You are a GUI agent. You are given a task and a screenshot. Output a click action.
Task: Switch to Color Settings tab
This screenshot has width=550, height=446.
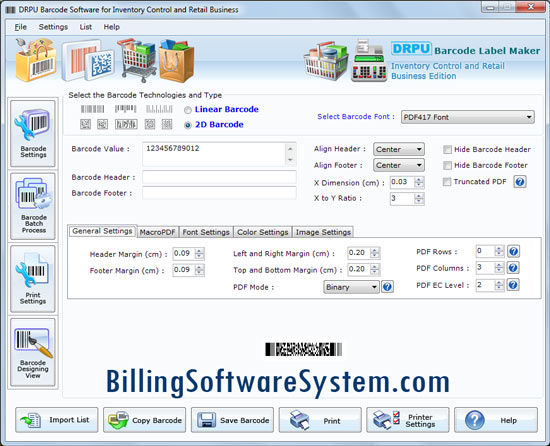[x=262, y=232]
